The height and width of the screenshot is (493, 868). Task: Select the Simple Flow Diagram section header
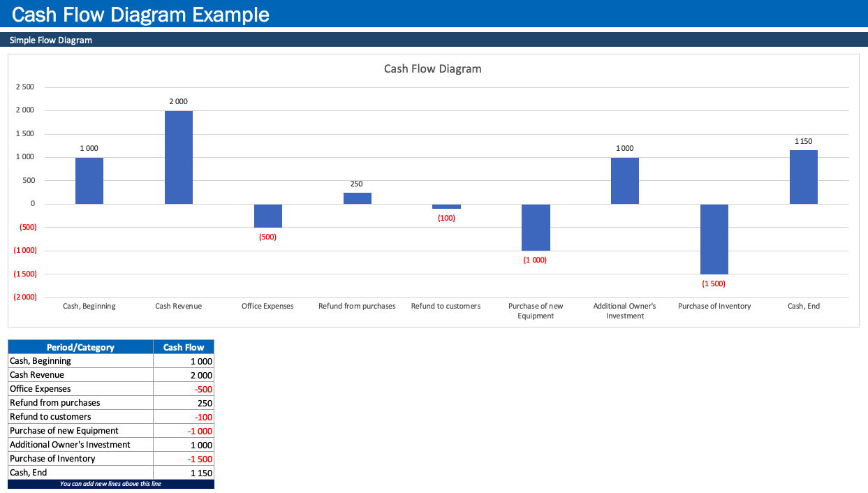(434, 40)
